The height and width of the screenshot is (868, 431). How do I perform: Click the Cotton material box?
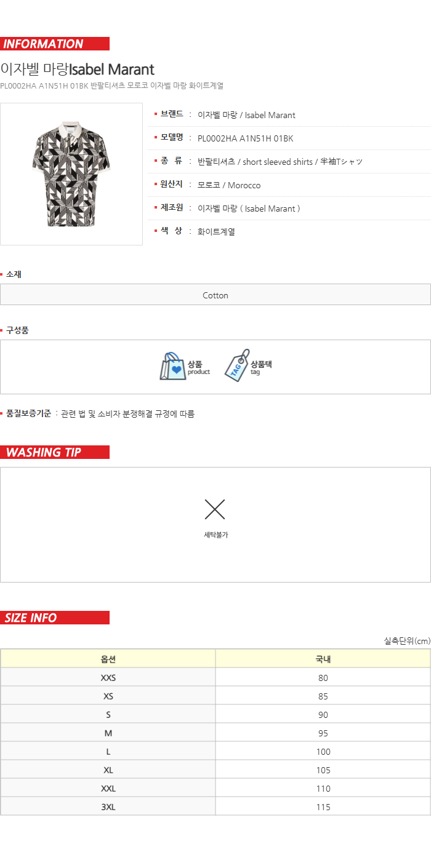pos(216,295)
